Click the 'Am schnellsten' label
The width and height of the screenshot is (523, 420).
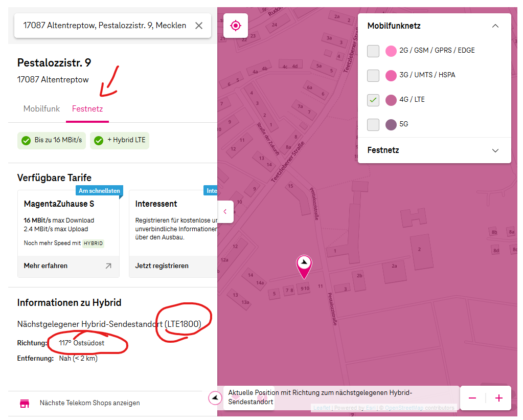pyautogui.click(x=99, y=191)
